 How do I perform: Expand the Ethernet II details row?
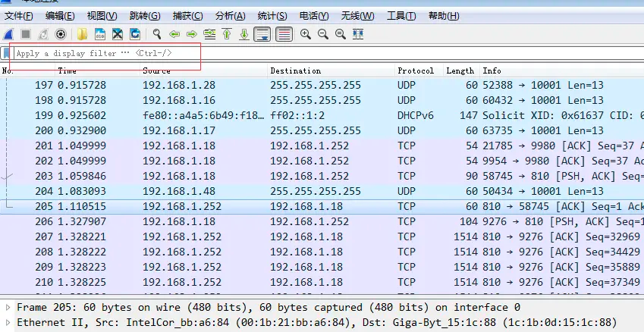[x=8, y=323]
